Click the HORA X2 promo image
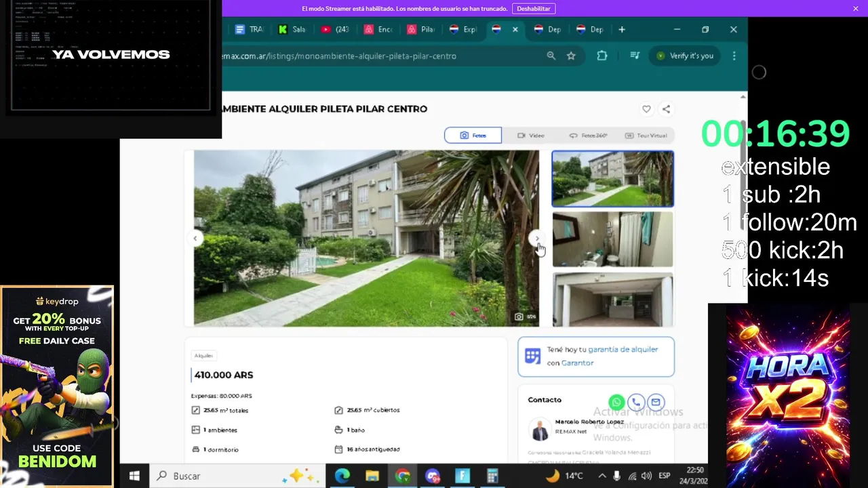868x488 pixels. click(788, 395)
